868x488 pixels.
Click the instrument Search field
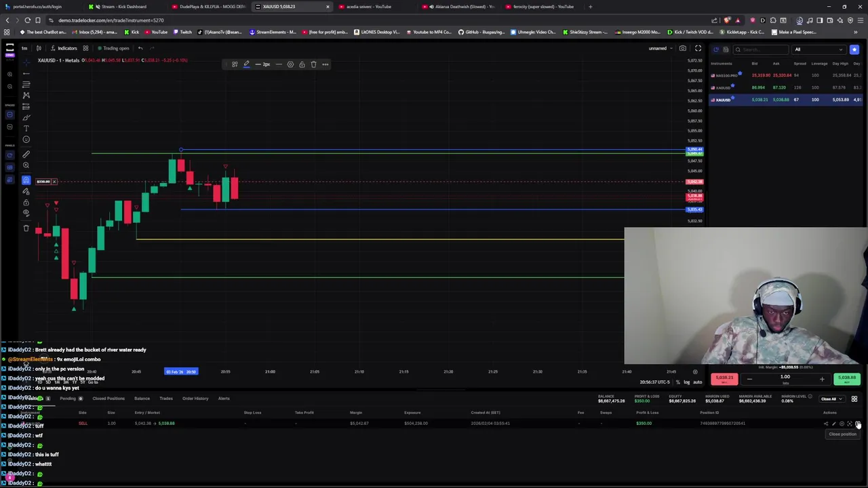761,49
